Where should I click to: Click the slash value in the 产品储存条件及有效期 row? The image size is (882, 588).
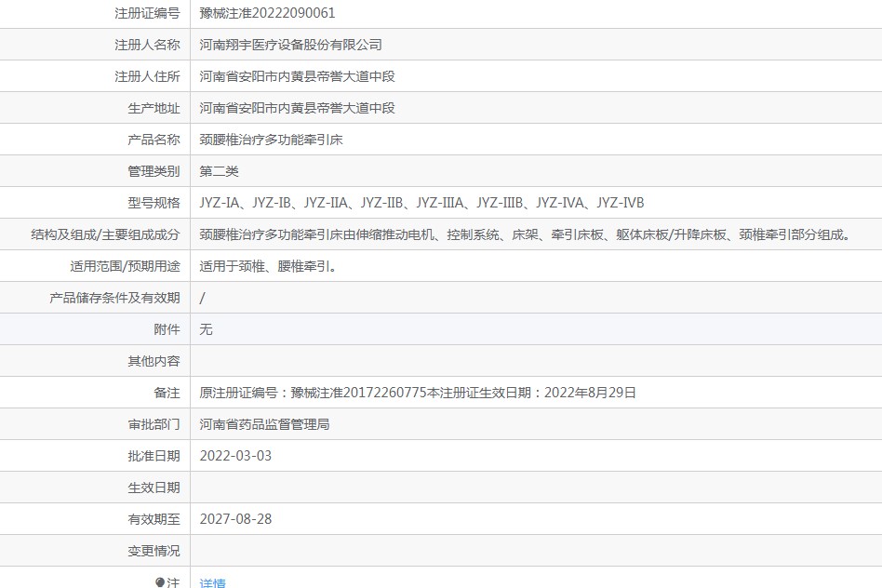(203, 298)
